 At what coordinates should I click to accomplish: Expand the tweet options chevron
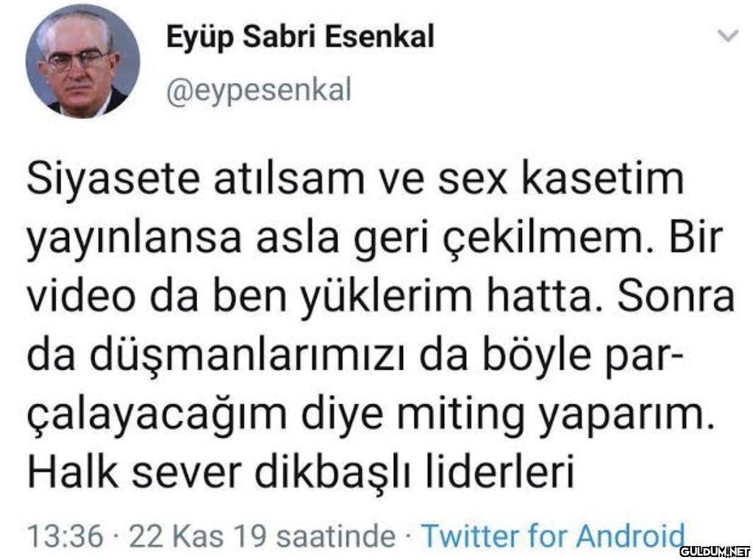(727, 36)
